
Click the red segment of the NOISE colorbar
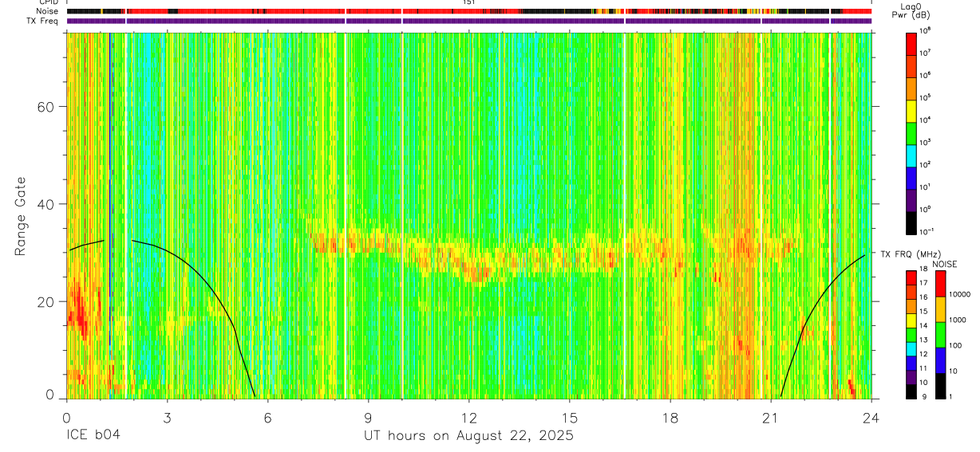click(940, 284)
